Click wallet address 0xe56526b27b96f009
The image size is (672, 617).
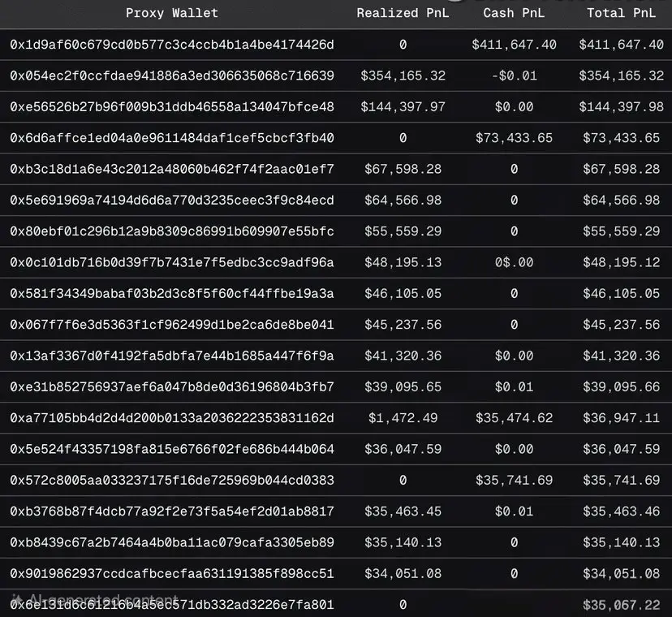point(172,107)
